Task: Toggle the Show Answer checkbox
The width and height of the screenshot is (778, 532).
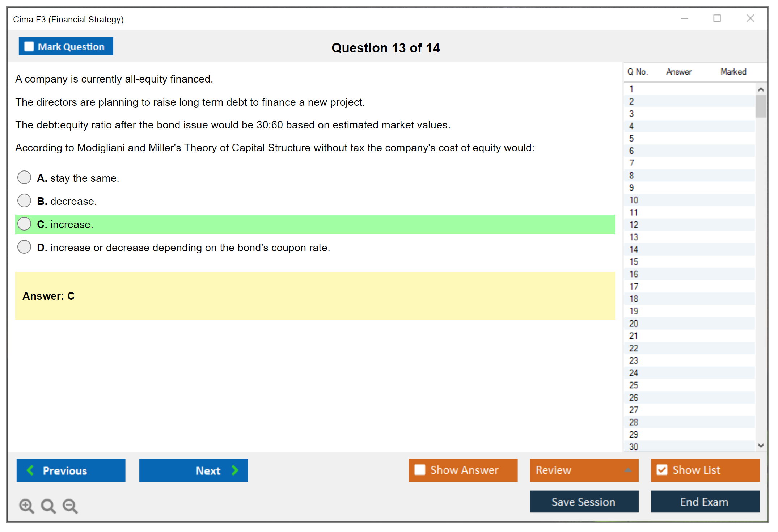Action: [x=420, y=470]
